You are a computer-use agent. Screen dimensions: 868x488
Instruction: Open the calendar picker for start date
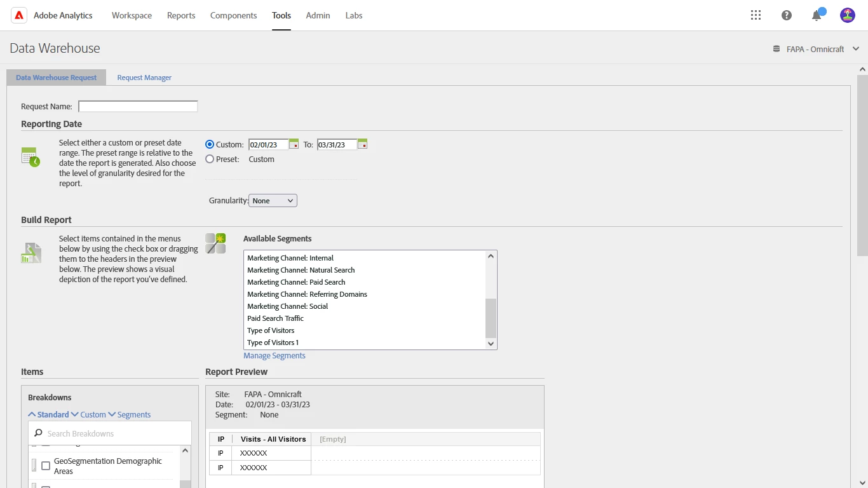coord(294,144)
